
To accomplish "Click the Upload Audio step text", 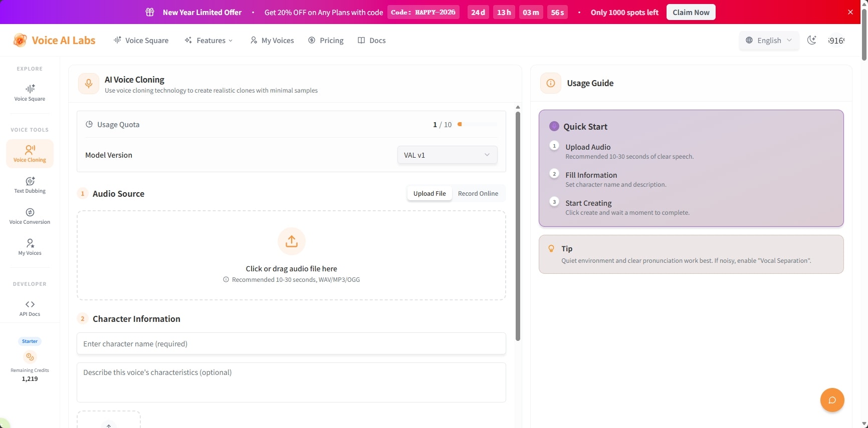I will coord(588,147).
